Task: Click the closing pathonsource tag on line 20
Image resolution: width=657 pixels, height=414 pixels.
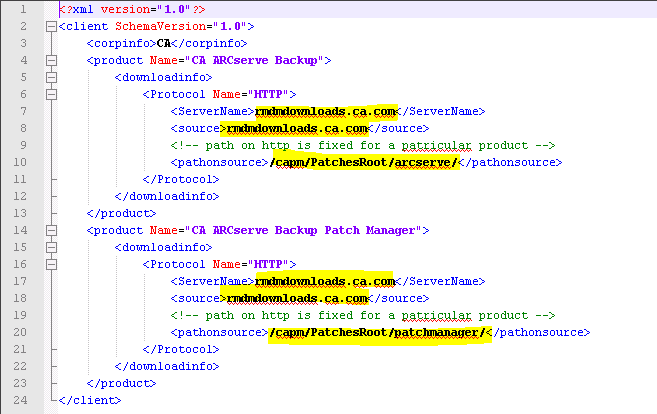Action: (x=538, y=333)
